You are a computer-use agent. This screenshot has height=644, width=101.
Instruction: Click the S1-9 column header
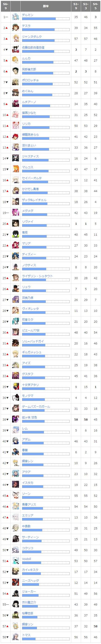click(x=76, y=6)
